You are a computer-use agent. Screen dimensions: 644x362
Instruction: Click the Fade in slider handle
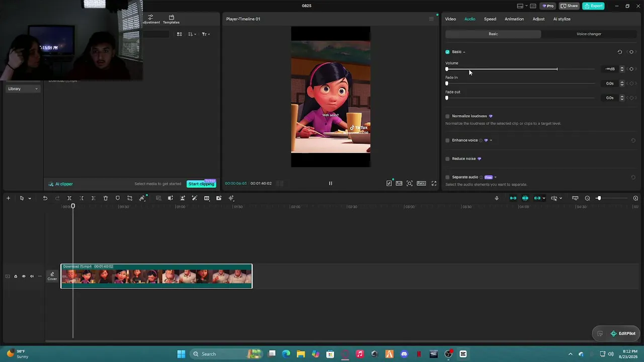tap(447, 83)
